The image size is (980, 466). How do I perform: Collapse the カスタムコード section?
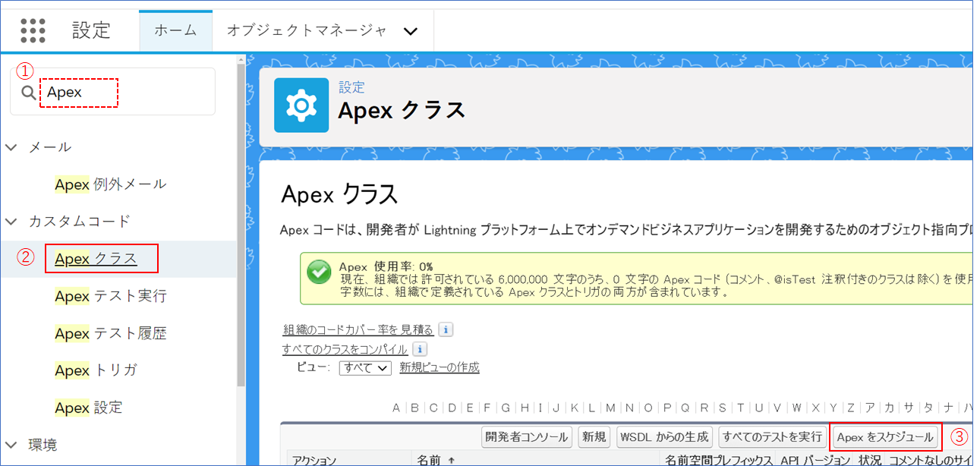tap(12, 222)
